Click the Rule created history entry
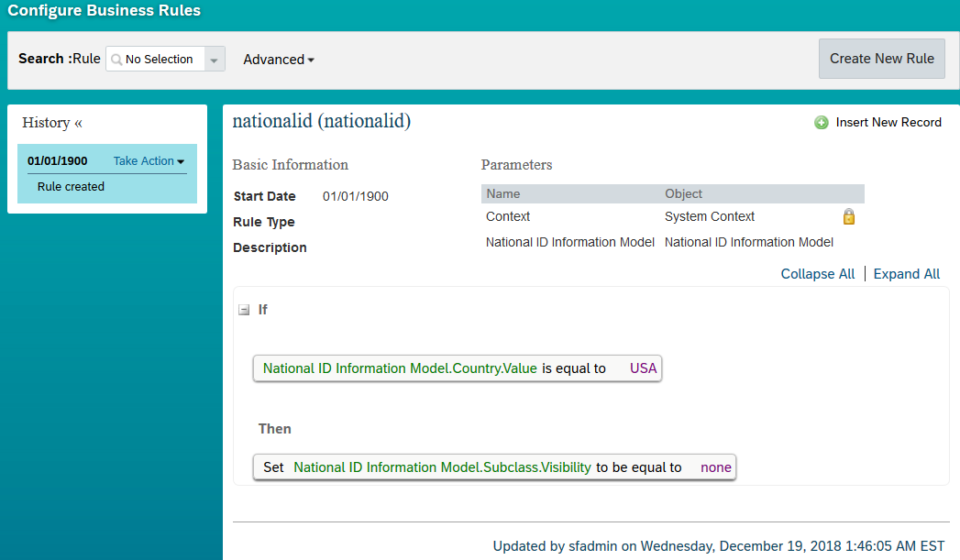 [x=71, y=187]
